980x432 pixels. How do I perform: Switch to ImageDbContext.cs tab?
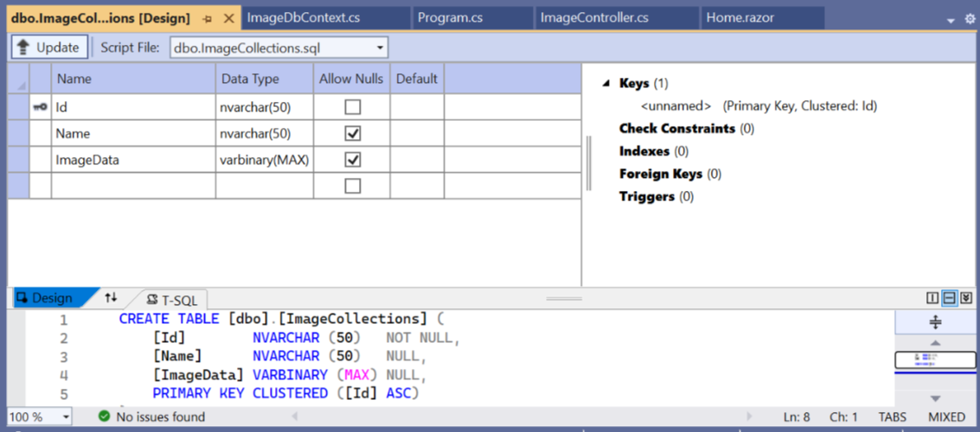pos(327,18)
